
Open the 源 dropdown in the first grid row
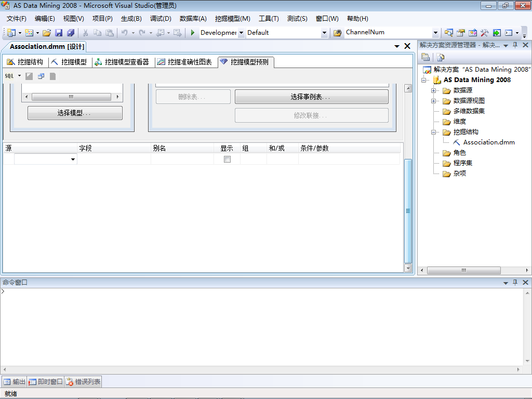(x=73, y=159)
